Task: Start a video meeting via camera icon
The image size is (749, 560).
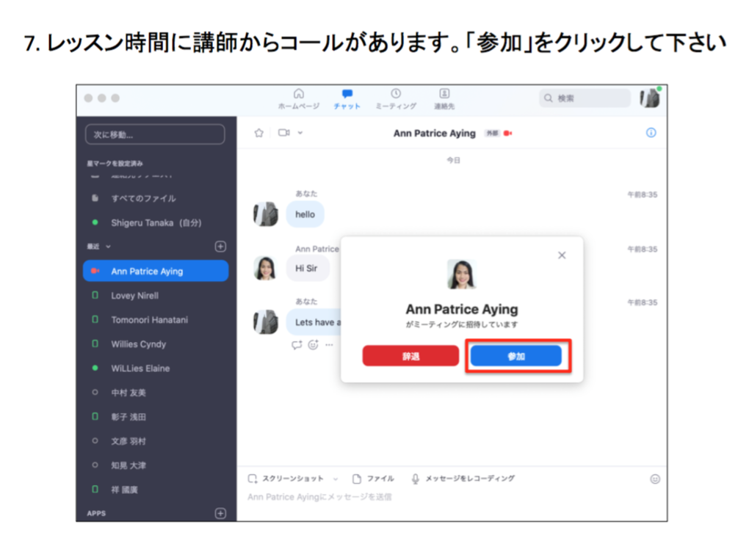Action: pyautogui.click(x=284, y=133)
